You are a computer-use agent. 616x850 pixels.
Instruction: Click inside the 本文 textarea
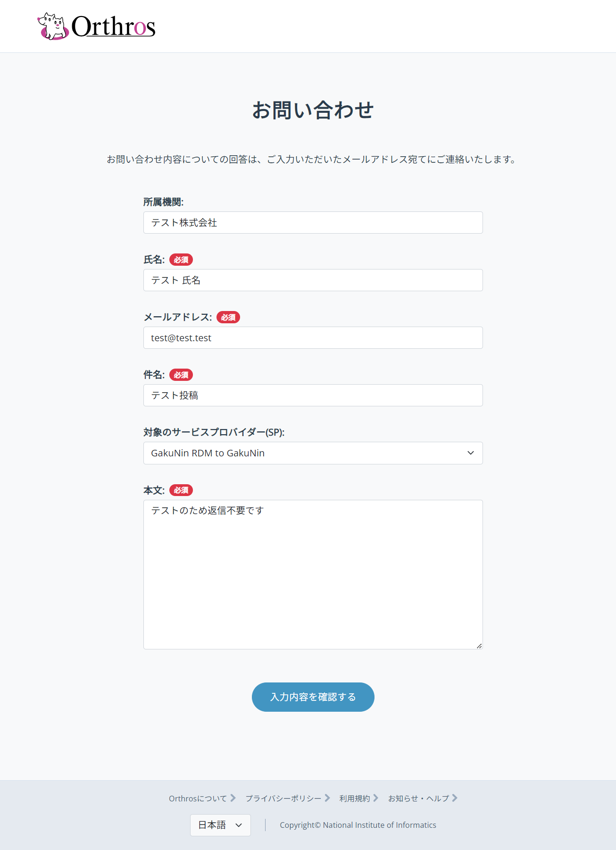313,574
